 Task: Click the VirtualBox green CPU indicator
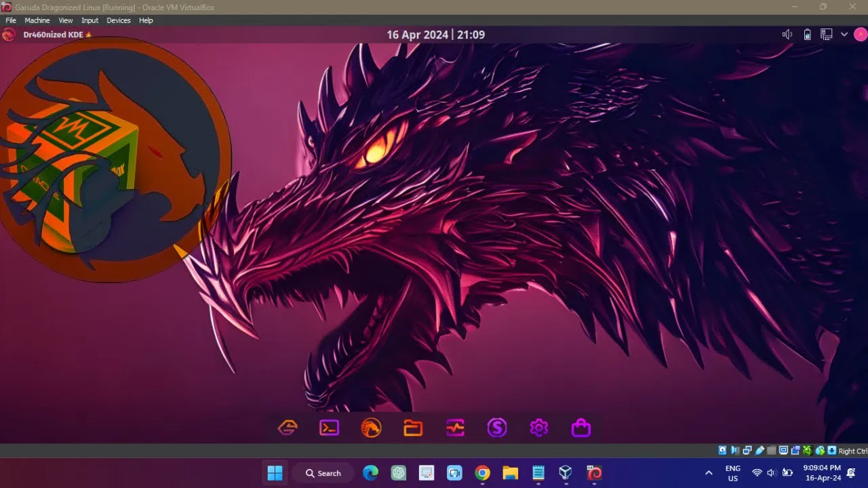pos(808,451)
